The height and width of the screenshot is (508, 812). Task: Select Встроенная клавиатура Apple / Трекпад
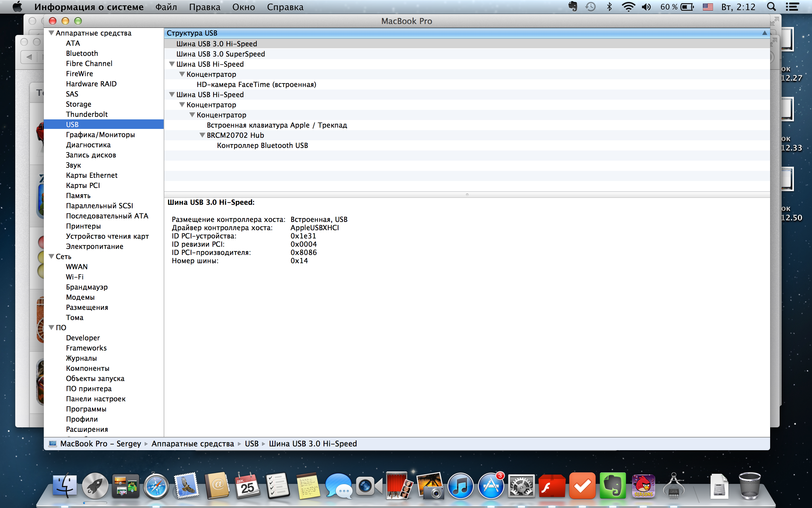coord(467,125)
